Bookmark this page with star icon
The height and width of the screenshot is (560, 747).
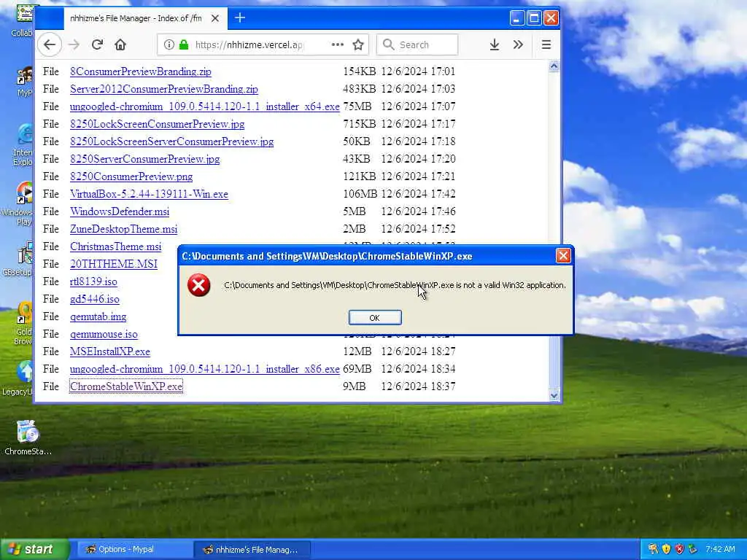pos(358,44)
